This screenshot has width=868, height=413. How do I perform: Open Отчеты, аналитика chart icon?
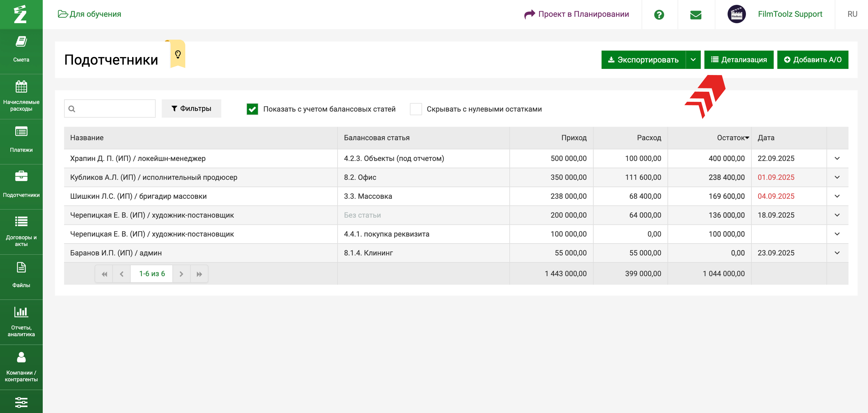[x=21, y=312]
